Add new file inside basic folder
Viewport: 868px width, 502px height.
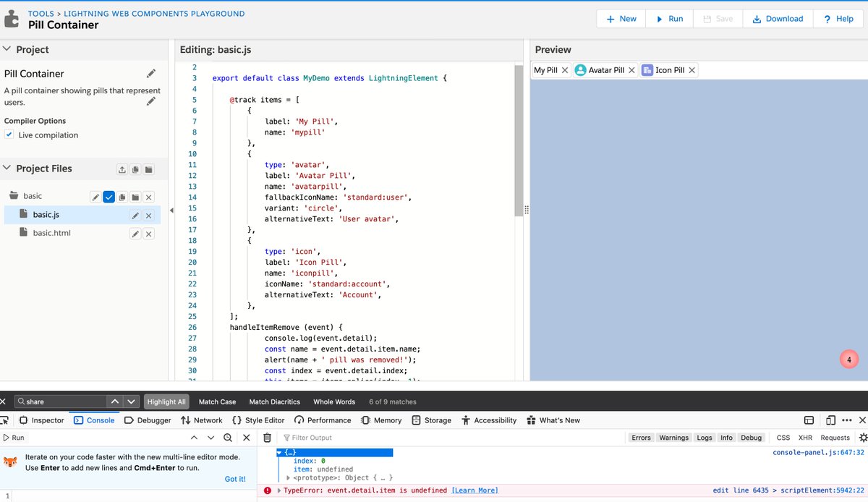pyautogui.click(x=122, y=197)
